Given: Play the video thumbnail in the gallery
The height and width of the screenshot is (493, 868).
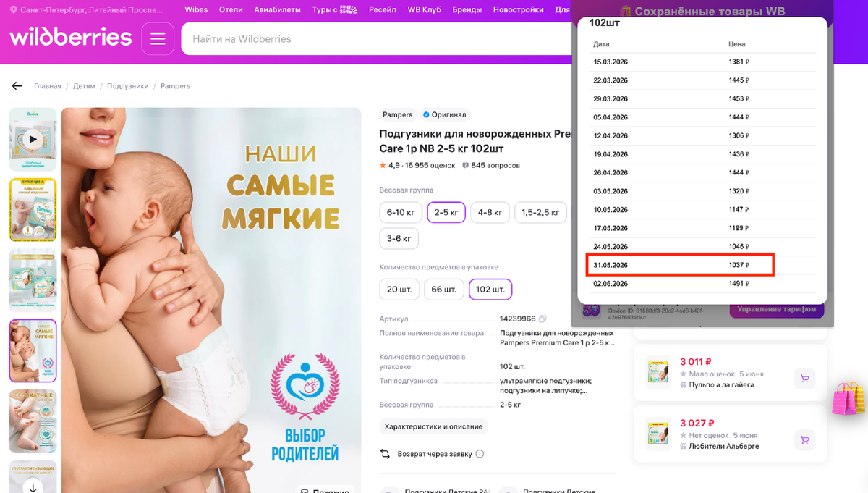Looking at the screenshot, I should (33, 139).
